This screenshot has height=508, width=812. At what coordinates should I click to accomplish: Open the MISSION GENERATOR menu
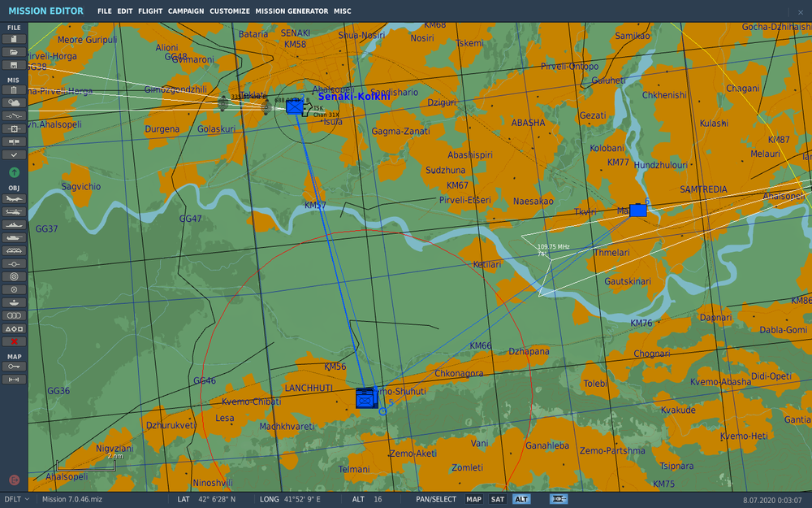tap(292, 11)
